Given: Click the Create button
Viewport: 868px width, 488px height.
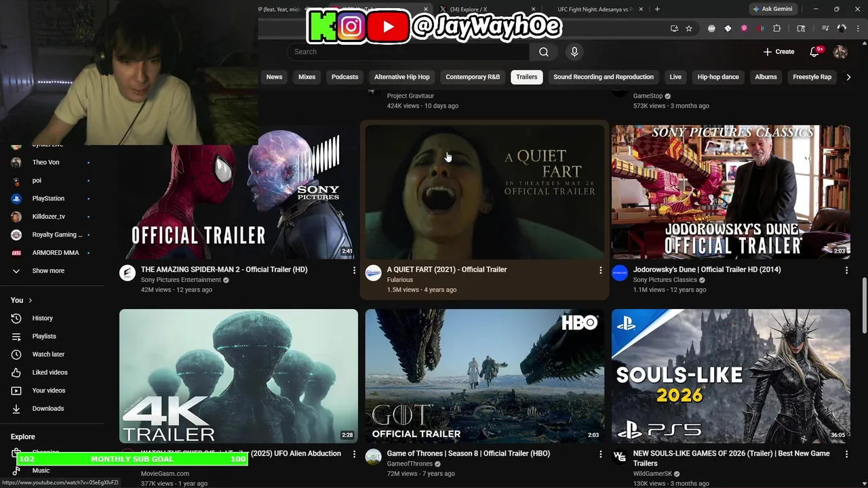Looking at the screenshot, I should click(x=778, y=52).
